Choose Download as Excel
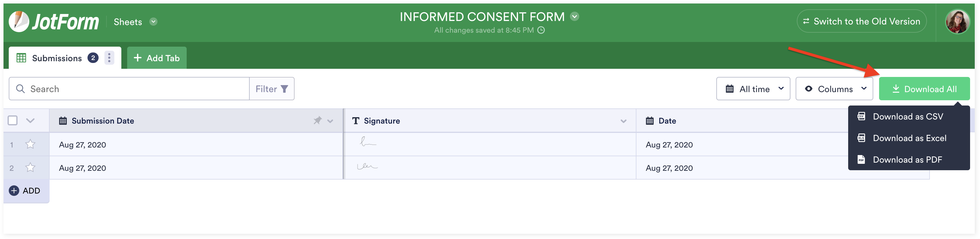Screen dimensions: 980x239 [x=909, y=138]
